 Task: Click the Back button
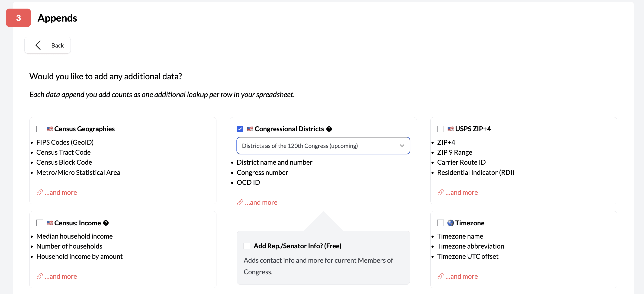point(48,45)
